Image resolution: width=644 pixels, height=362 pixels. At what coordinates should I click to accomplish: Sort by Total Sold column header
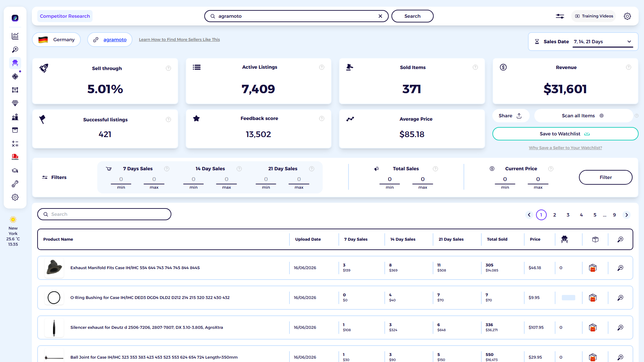pyautogui.click(x=497, y=239)
